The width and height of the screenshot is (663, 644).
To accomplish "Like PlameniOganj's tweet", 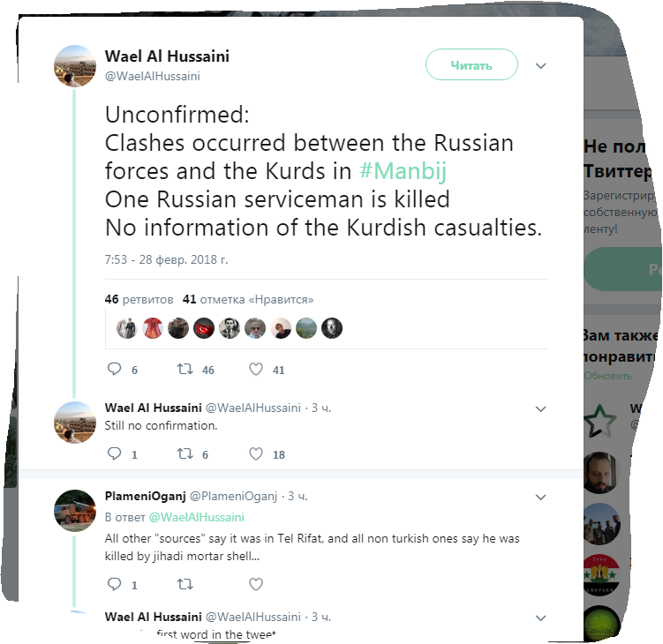I will pos(256,584).
